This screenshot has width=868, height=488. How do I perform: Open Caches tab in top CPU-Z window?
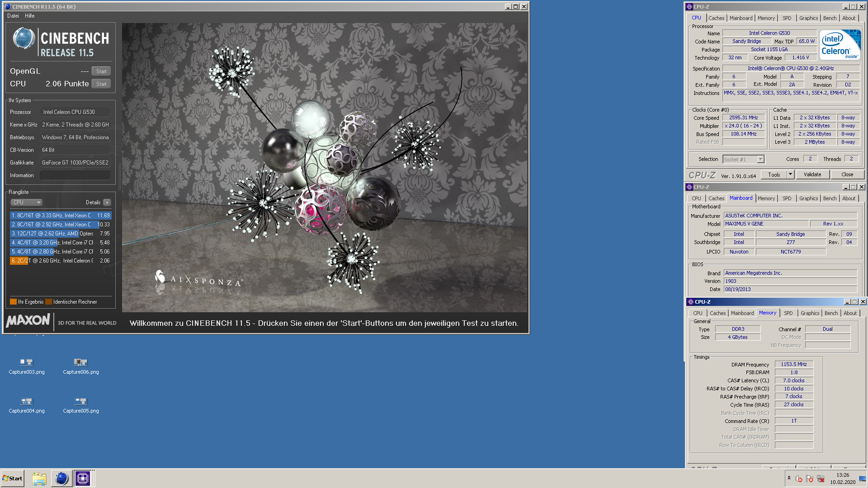[x=716, y=18]
